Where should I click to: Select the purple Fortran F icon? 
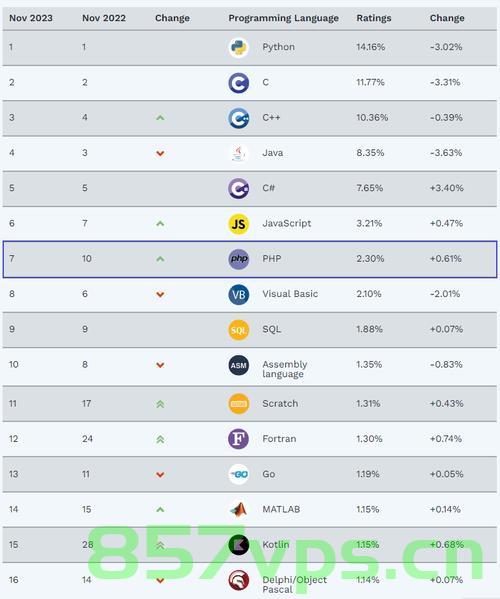tap(239, 439)
